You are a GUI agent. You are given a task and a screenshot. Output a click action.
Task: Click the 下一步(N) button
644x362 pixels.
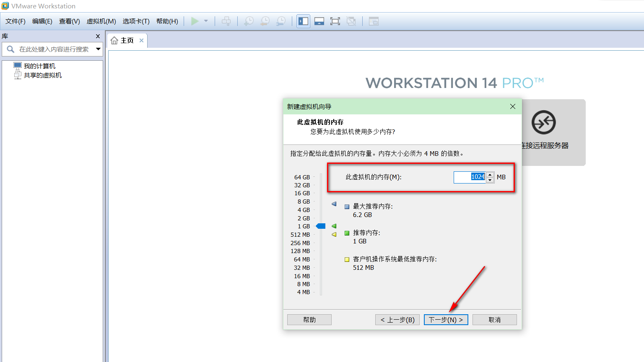[446, 319]
